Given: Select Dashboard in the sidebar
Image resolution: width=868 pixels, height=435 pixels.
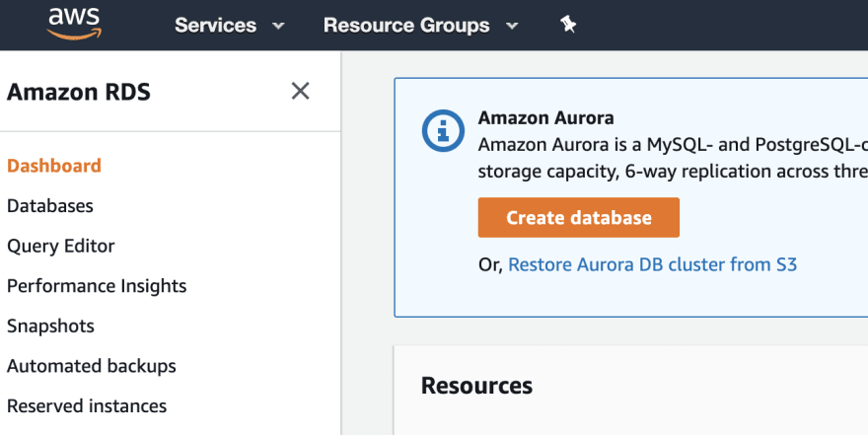Looking at the screenshot, I should (x=54, y=166).
